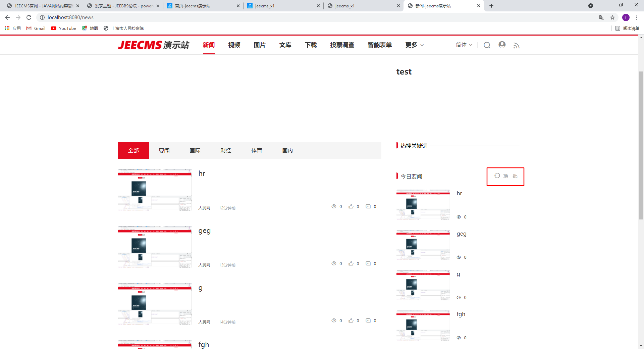
Task: Expand the 更多 navigation dropdown
Action: pyautogui.click(x=415, y=45)
